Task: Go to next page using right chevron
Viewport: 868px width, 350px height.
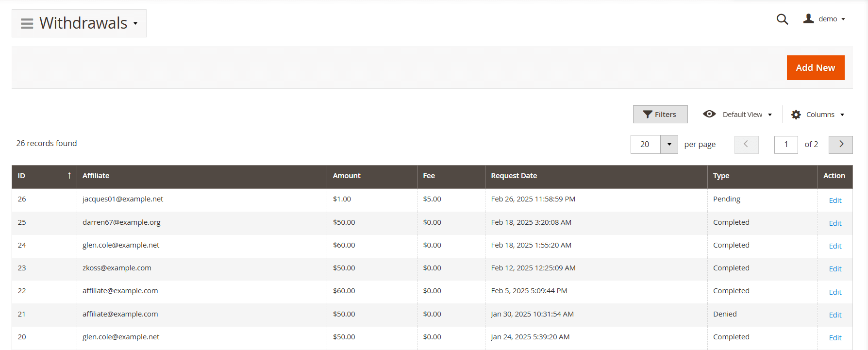Action: click(x=840, y=145)
